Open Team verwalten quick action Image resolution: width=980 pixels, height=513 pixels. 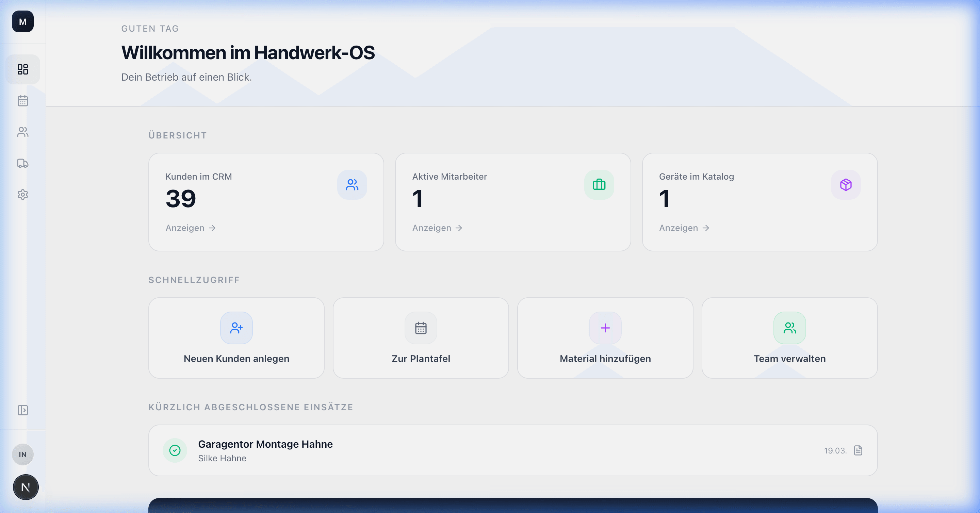point(789,338)
